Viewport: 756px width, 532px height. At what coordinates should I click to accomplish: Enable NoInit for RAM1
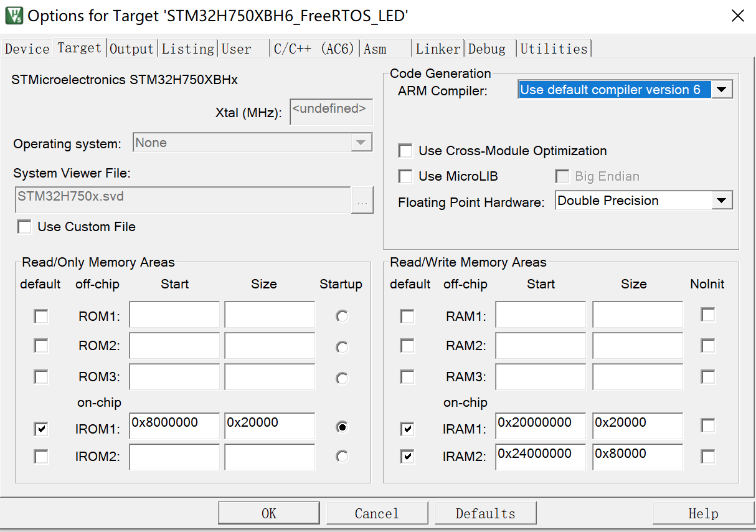707,315
